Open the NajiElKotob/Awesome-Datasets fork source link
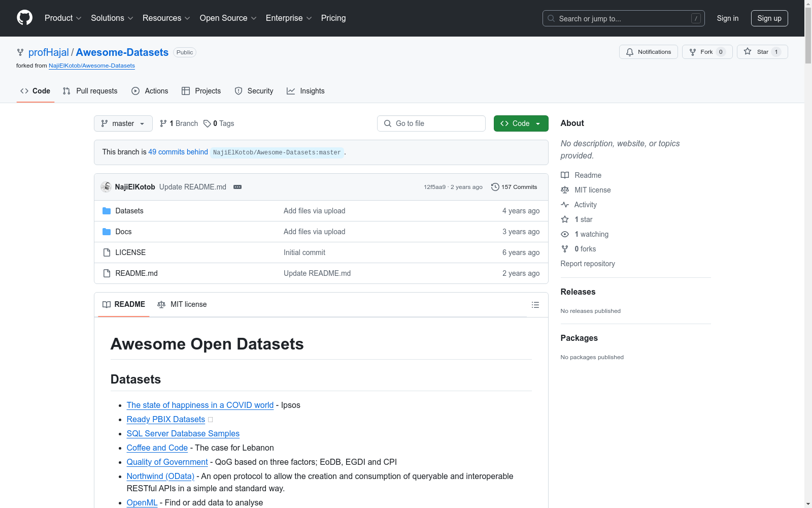This screenshot has width=812, height=508. point(92,66)
